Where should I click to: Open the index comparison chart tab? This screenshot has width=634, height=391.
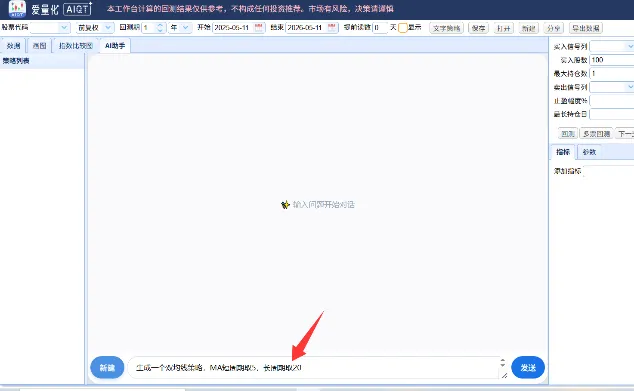pyautogui.click(x=76, y=46)
